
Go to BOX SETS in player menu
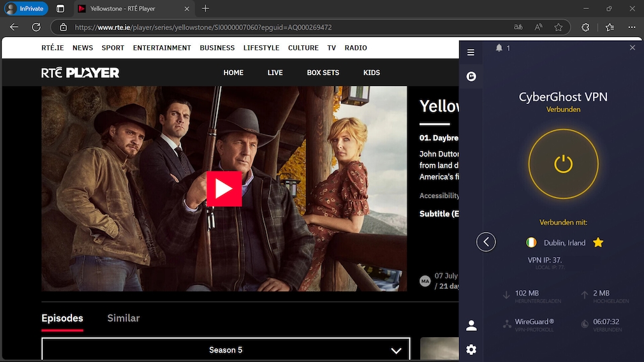[x=323, y=73]
